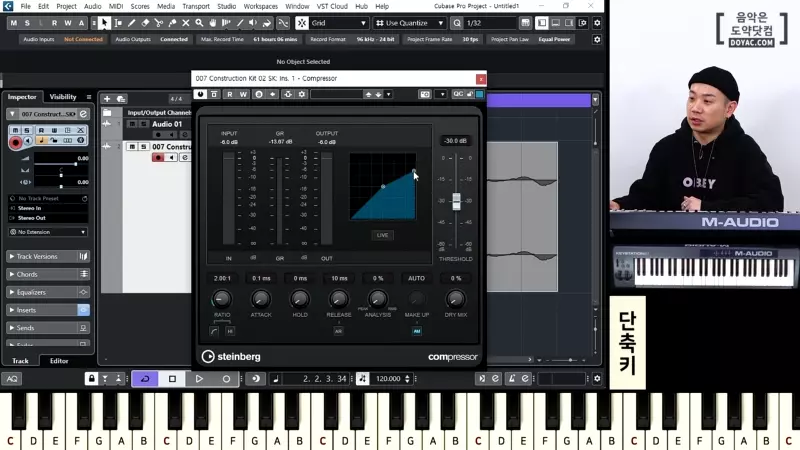The height and width of the screenshot is (450, 800).
Task: Toggle the Compressor plugin power button
Action: click(x=200, y=94)
